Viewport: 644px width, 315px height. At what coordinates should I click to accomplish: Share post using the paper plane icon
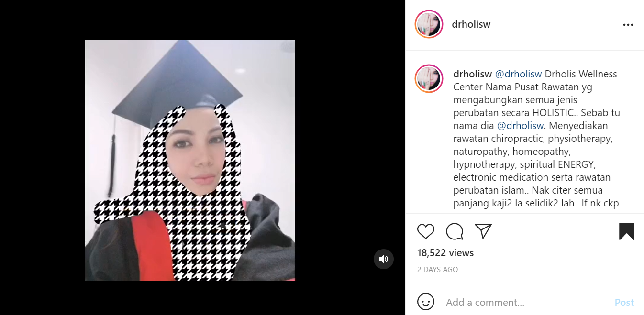pyautogui.click(x=483, y=231)
